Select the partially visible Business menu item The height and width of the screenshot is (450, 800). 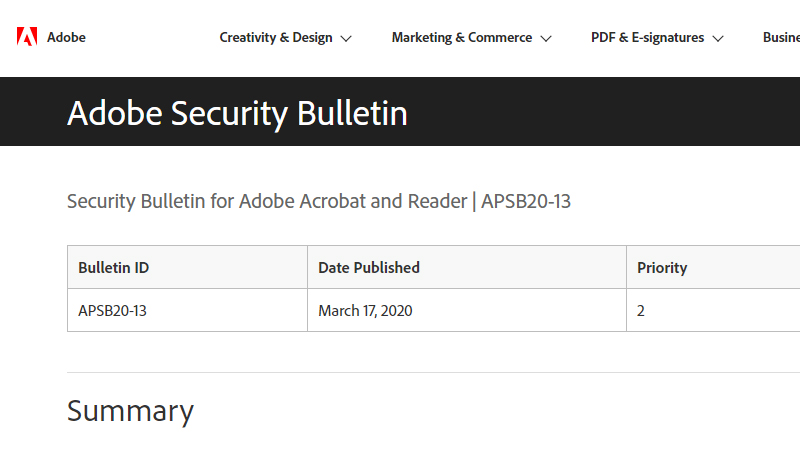(781, 37)
